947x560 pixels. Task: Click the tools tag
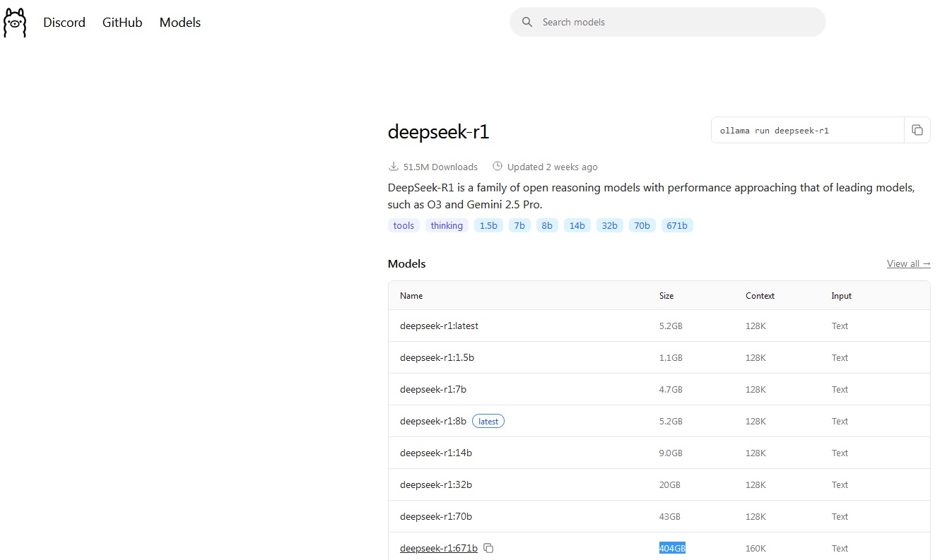point(404,225)
